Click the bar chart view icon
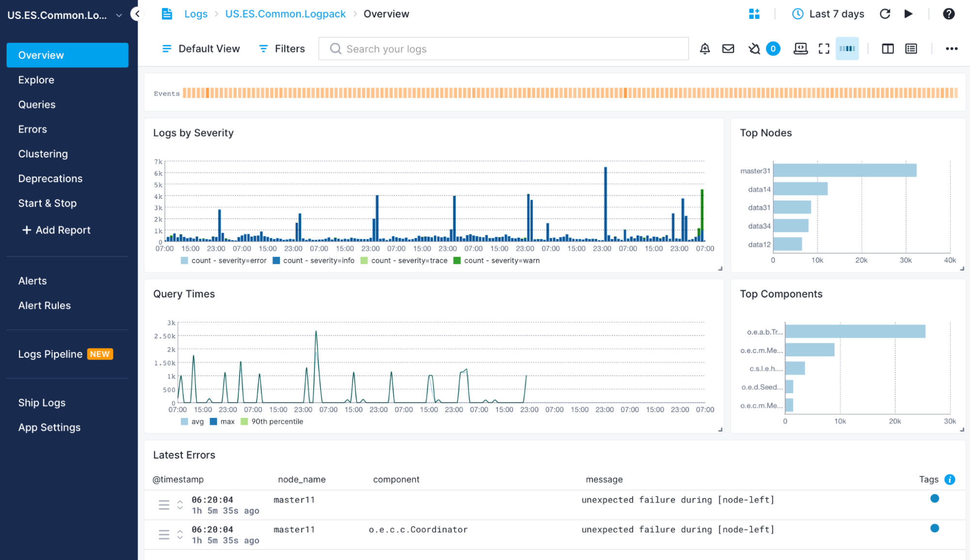Viewport: 970px width, 560px height. pos(848,48)
